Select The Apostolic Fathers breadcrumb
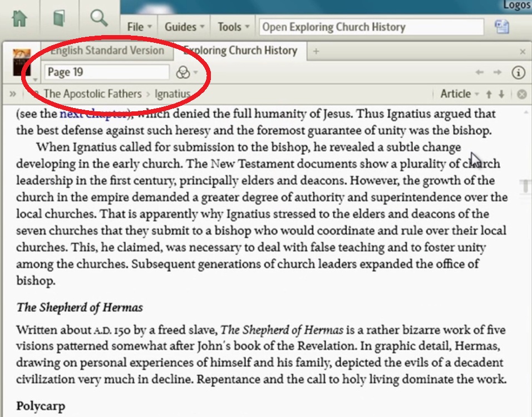Screen dimensions: 532x417 [x=92, y=94]
